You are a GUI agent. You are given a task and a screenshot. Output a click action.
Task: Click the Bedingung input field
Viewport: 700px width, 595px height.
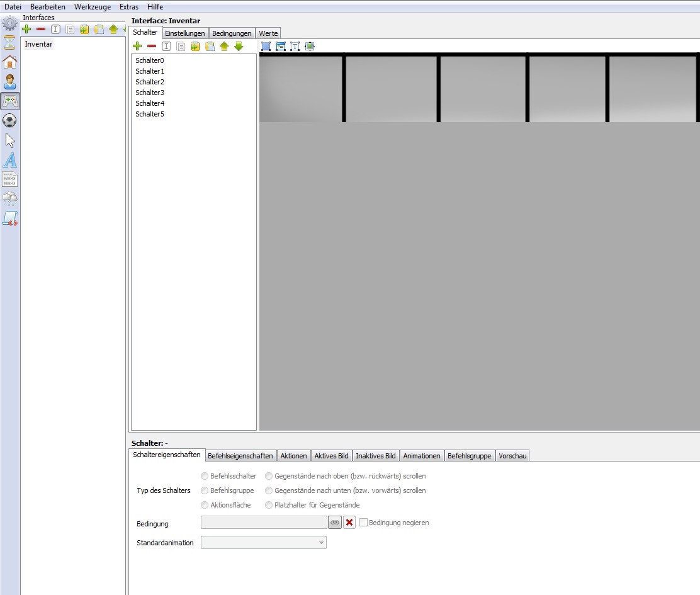264,522
